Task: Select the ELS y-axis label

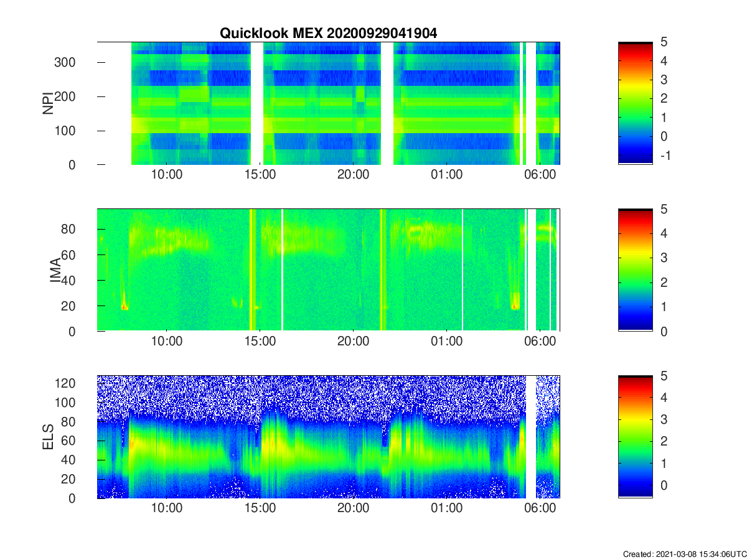Action: pos(48,437)
